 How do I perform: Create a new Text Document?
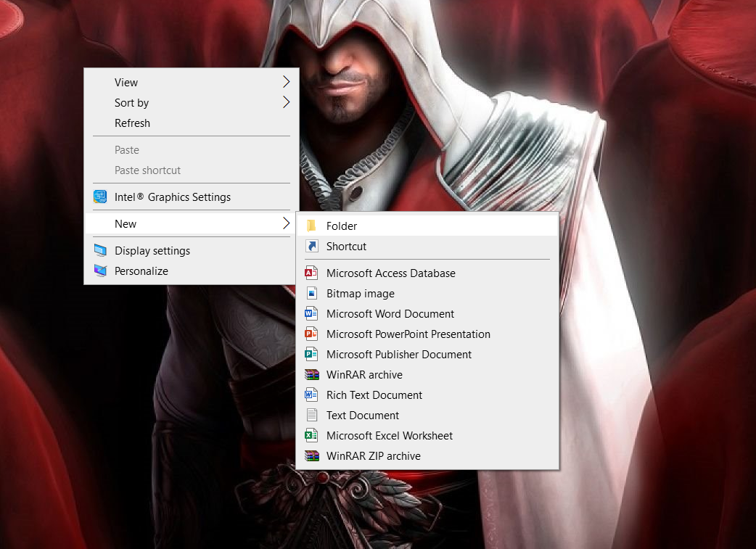click(x=427, y=415)
